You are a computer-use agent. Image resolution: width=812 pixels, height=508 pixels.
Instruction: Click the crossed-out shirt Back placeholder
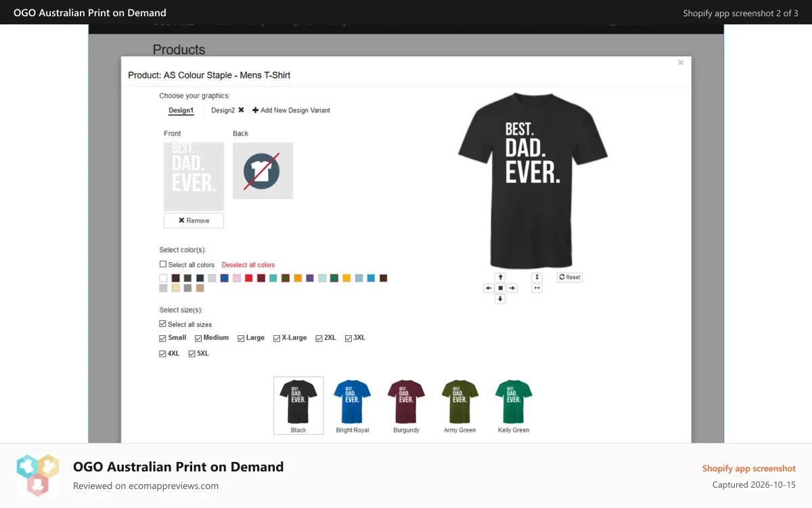click(263, 171)
